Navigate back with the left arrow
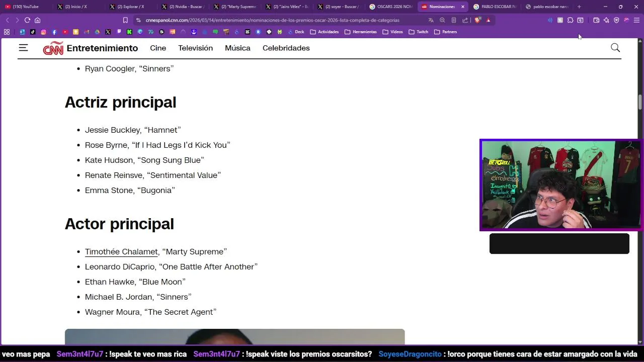The image size is (644, 362). [7, 20]
